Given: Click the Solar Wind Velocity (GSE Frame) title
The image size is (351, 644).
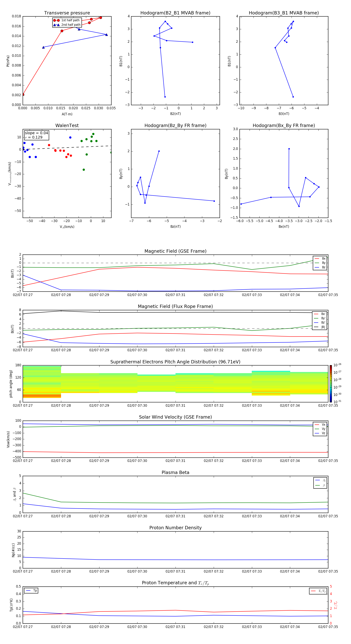Looking at the screenshot, I should [x=175, y=417].
